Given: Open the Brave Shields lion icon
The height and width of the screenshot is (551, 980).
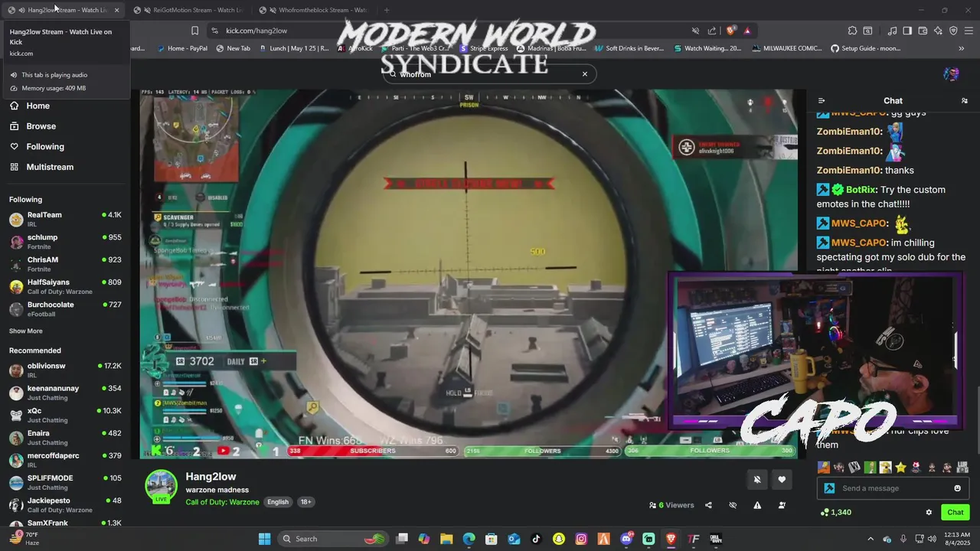Looking at the screenshot, I should [x=731, y=31].
